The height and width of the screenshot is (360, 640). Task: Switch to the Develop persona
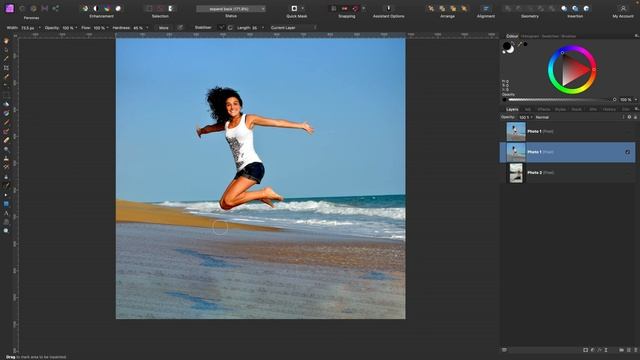point(33,8)
